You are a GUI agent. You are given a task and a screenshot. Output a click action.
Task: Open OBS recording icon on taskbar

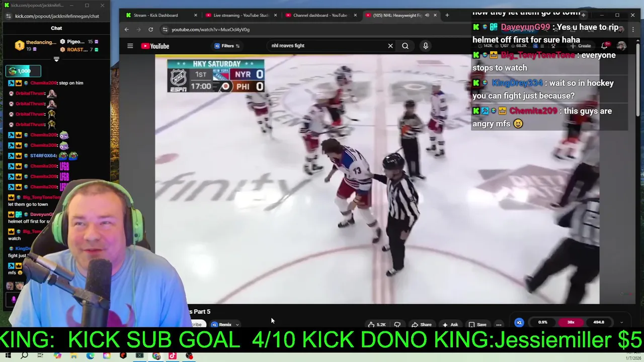tap(189, 356)
